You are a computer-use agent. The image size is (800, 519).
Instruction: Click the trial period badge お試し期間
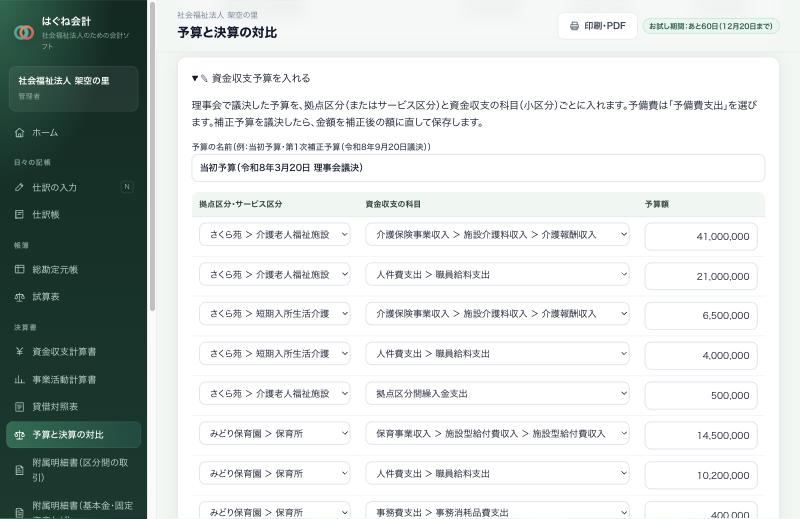point(711,26)
